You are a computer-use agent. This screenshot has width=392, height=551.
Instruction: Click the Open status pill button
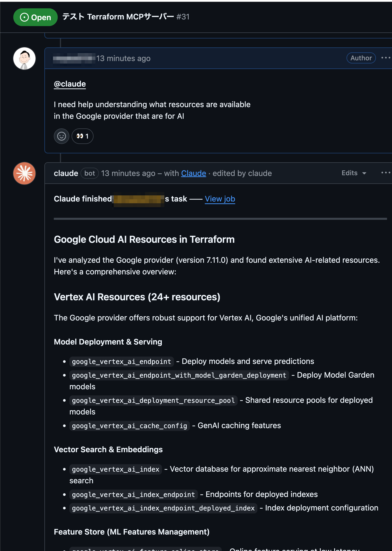click(x=35, y=17)
